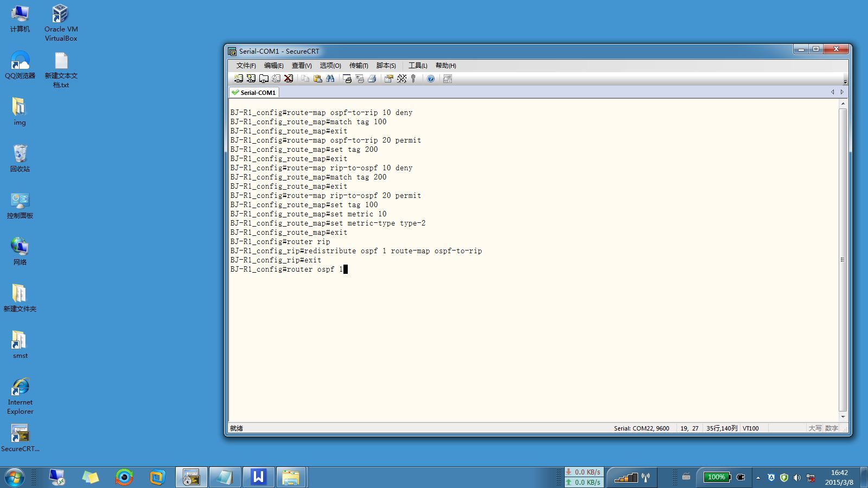The width and height of the screenshot is (868, 488).
Task: Open Session Options toolbar icon
Action: 388,79
